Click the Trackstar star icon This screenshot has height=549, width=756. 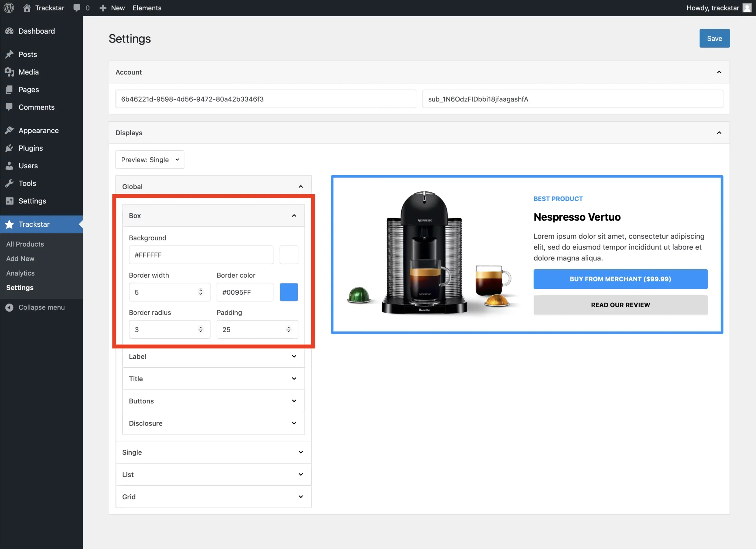pos(9,224)
